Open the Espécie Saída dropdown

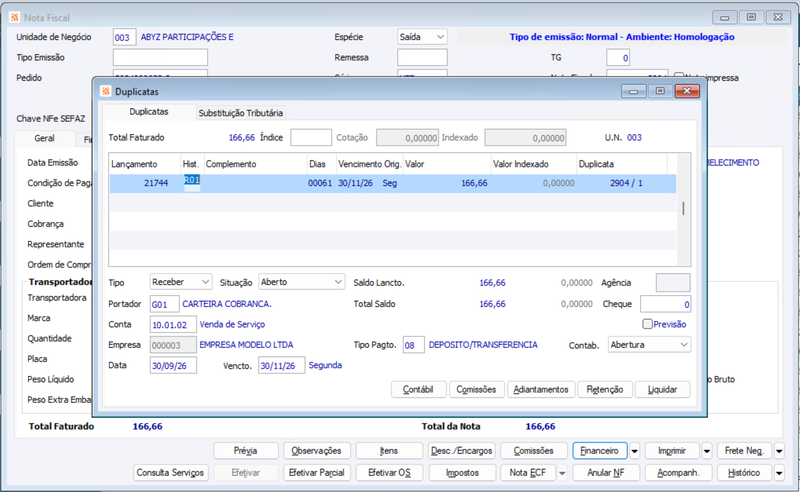pos(440,37)
